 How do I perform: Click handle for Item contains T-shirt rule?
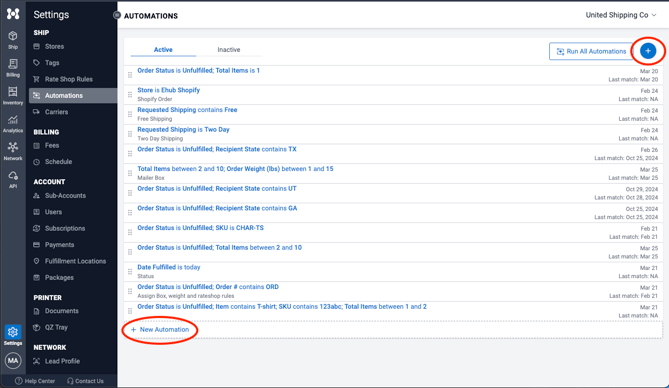click(x=130, y=311)
